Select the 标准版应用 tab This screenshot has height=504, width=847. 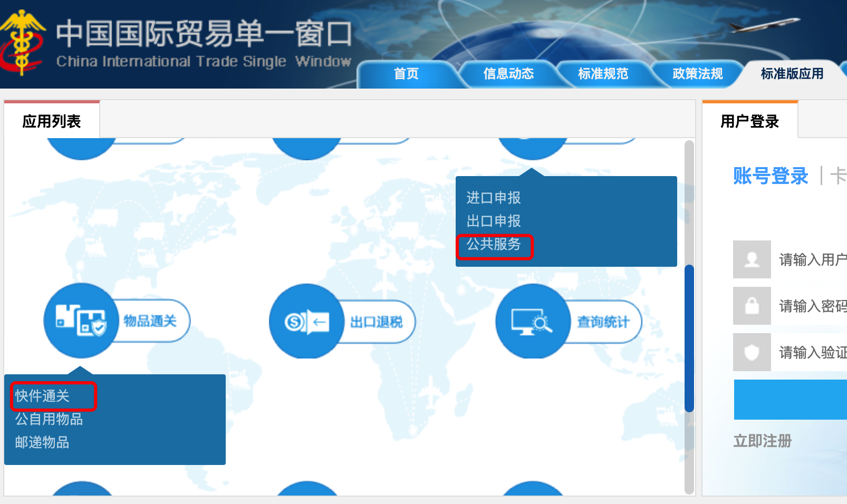792,74
